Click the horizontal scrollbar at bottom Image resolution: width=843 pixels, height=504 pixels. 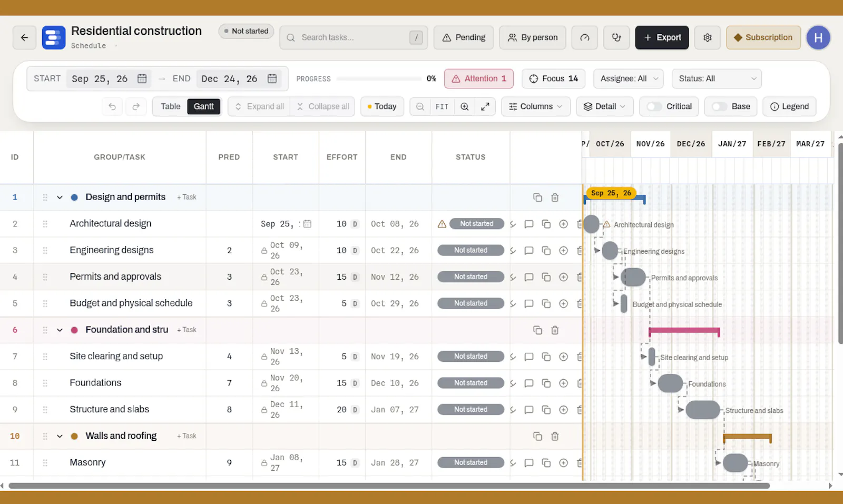[x=389, y=486]
